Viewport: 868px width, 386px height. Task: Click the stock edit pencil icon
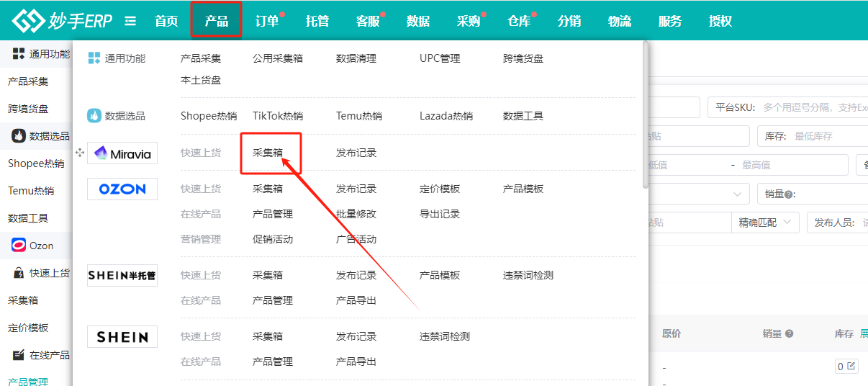851,366
